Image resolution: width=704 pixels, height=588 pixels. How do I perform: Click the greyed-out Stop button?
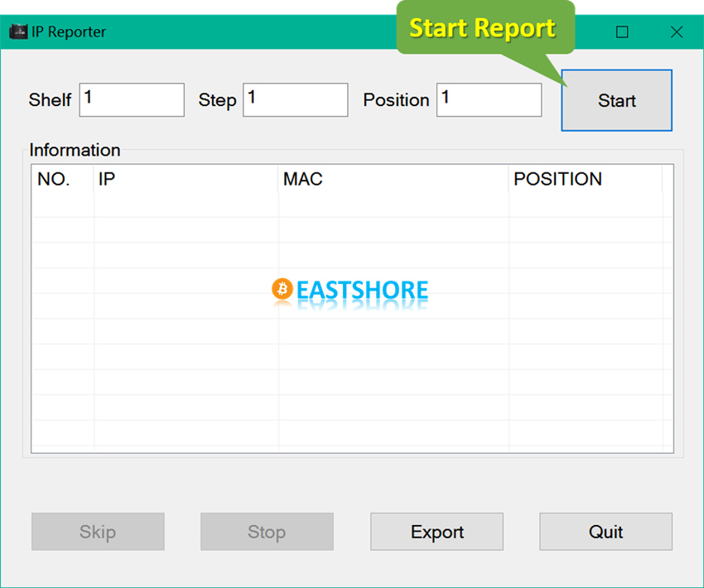click(x=267, y=532)
